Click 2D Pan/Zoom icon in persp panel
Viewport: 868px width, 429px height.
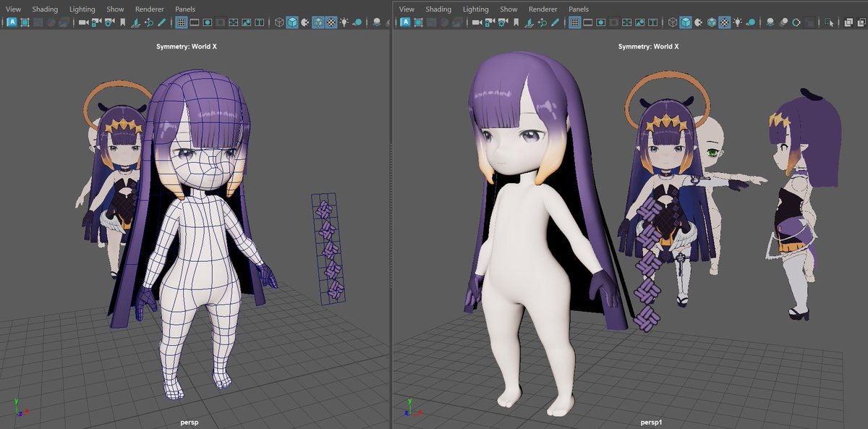[149, 22]
